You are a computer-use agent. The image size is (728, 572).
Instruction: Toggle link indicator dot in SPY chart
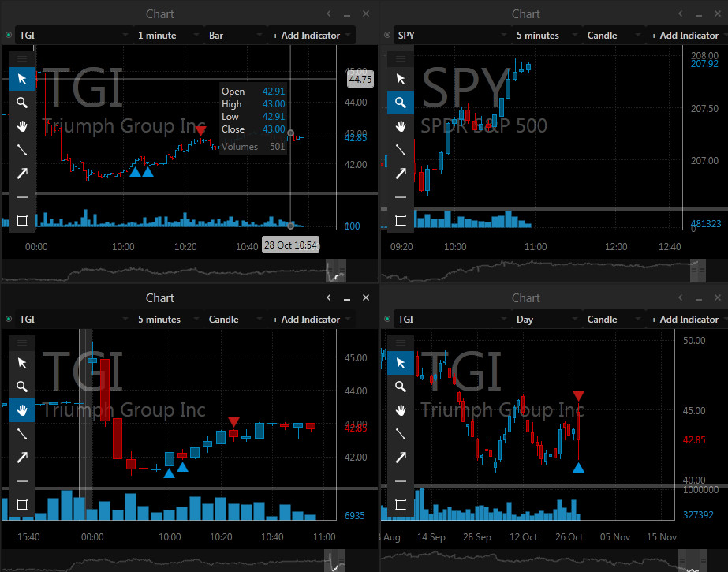click(387, 35)
